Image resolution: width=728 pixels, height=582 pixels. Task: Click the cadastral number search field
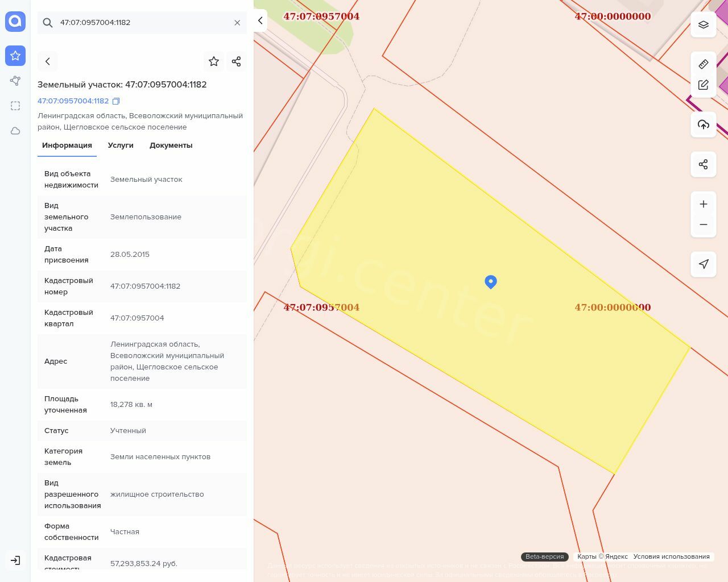point(142,23)
